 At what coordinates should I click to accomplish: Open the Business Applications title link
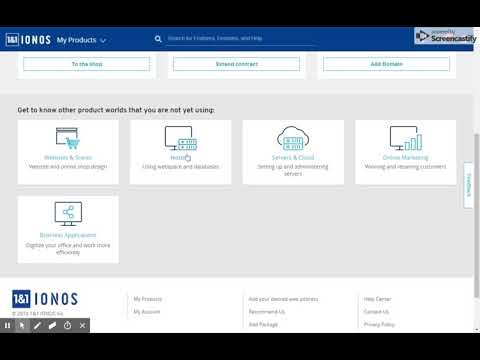pyautogui.click(x=68, y=235)
